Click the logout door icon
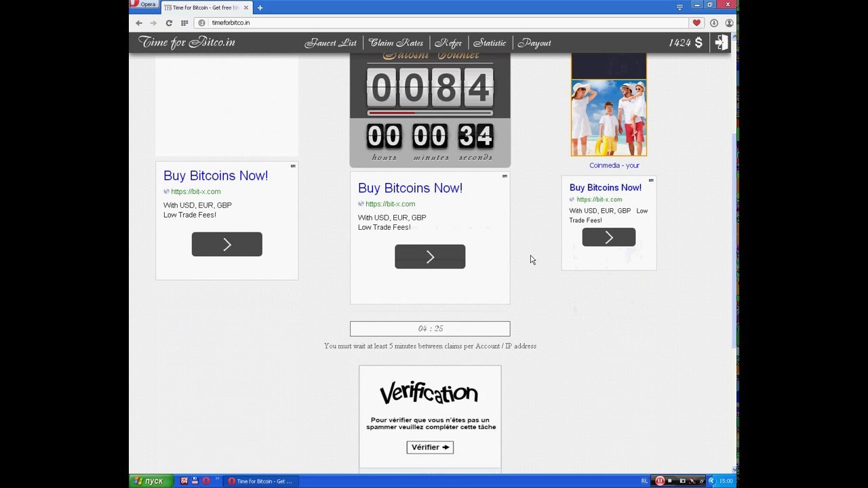The image size is (868, 488). (x=722, y=43)
